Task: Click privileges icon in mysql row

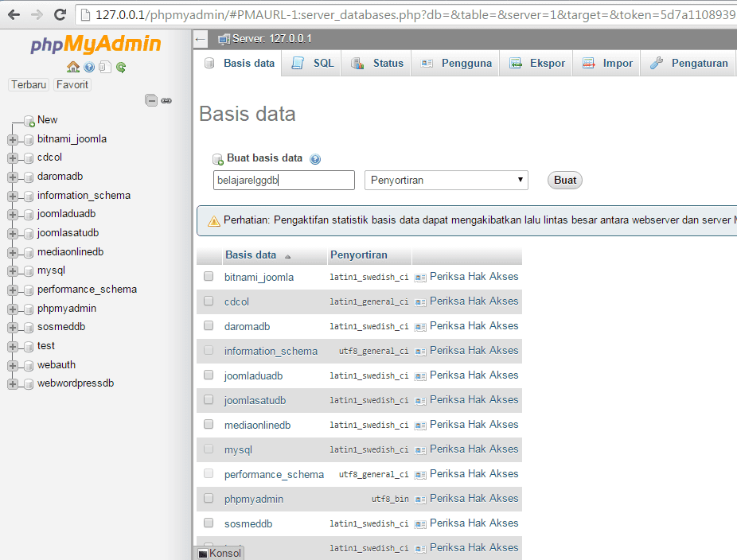Action: [x=420, y=450]
